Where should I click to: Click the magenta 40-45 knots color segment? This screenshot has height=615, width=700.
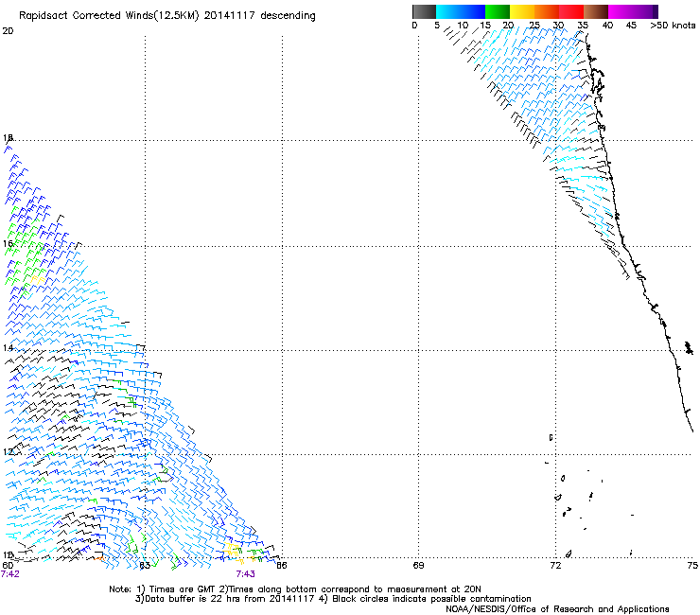(x=621, y=11)
